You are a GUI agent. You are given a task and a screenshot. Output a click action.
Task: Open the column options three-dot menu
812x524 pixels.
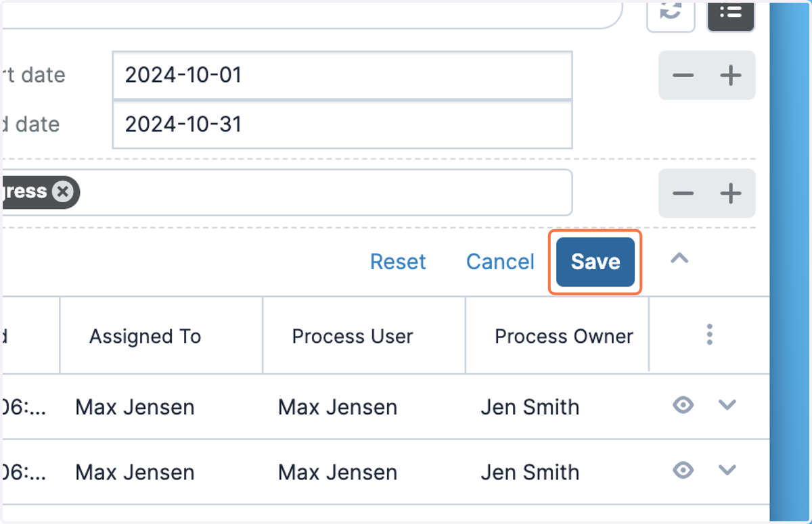click(709, 334)
